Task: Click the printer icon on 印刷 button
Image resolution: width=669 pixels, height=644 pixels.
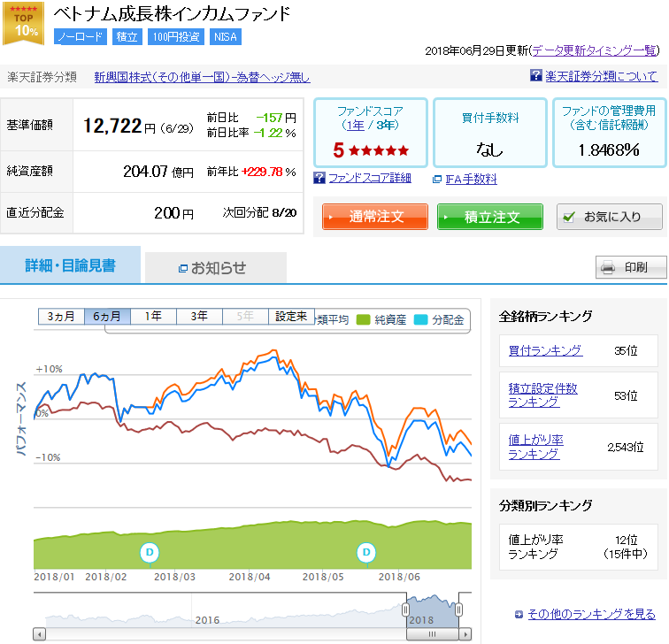Action: click(x=608, y=267)
